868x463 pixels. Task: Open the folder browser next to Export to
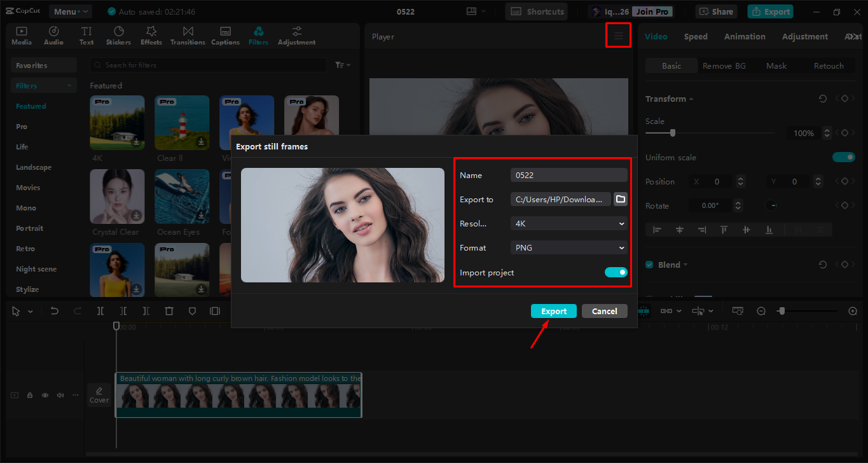(x=620, y=199)
